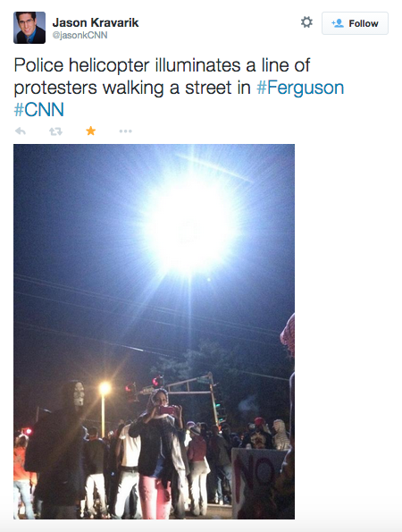The image size is (402, 532).
Task: Click the tweet text about police helicopter
Action: tap(179, 88)
